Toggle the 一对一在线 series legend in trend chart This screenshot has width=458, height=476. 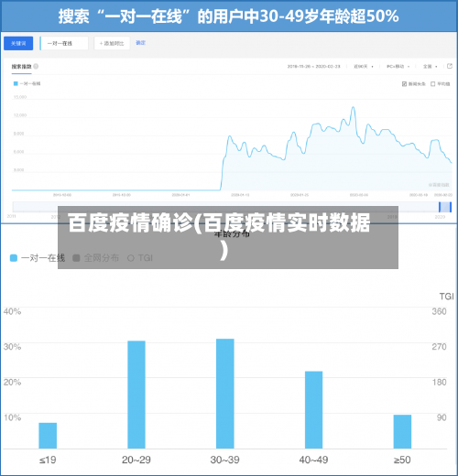tap(27, 83)
